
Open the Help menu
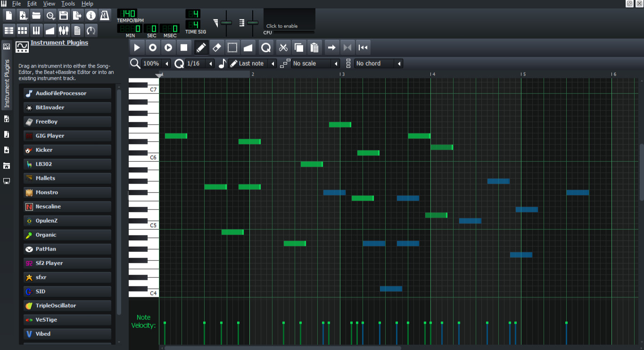point(87,4)
